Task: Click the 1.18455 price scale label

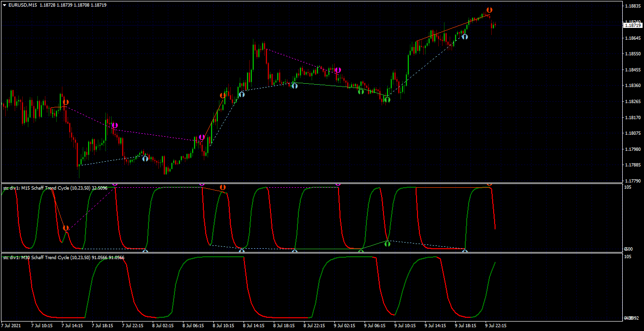Action: point(633,70)
